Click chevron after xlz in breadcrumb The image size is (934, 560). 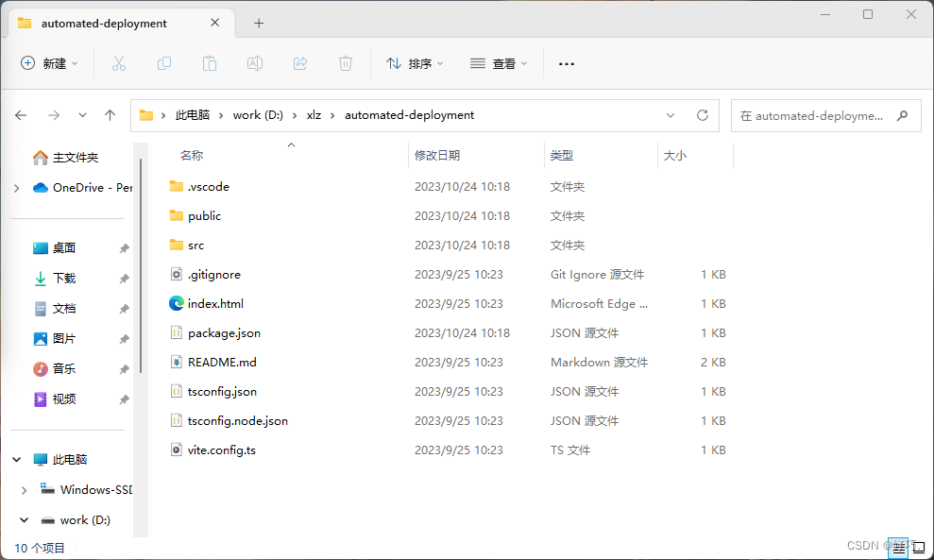[332, 115]
